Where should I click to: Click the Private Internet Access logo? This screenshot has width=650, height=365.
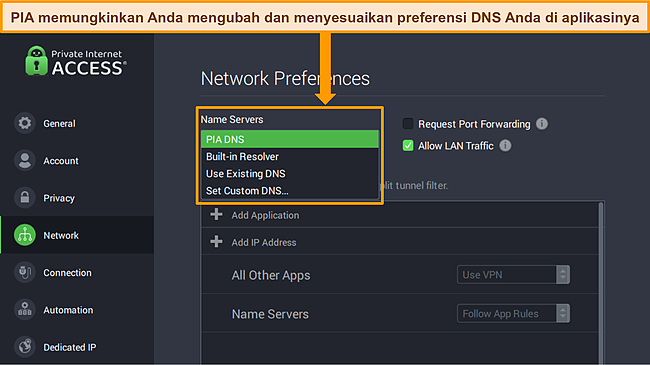75,61
